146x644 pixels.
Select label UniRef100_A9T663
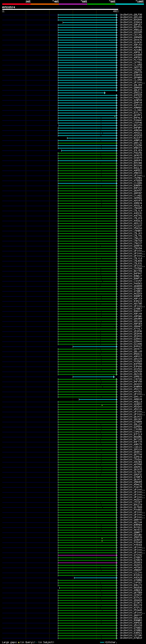131,567
